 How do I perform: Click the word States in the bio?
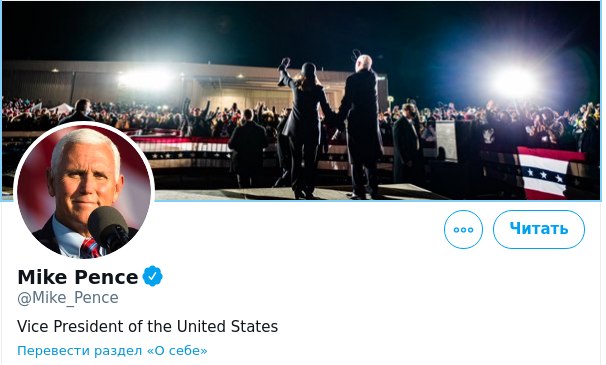pyautogui.click(x=254, y=326)
